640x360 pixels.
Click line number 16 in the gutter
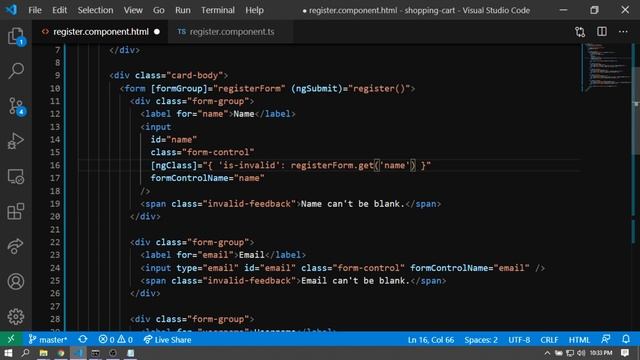pos(55,165)
